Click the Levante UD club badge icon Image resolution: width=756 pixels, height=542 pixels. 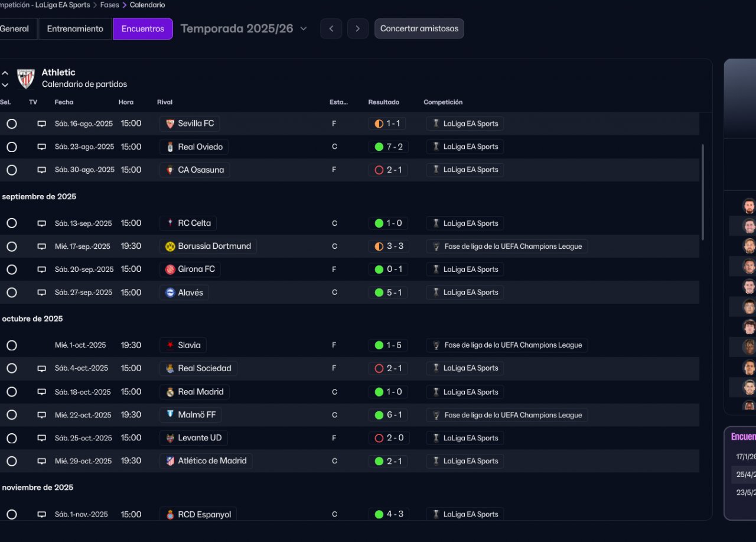pyautogui.click(x=170, y=438)
